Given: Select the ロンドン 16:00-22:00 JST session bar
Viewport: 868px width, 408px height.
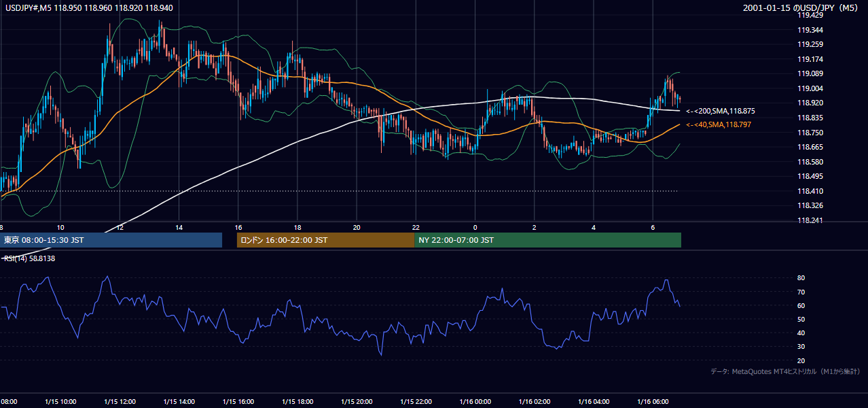Looking at the screenshot, I should 325,240.
